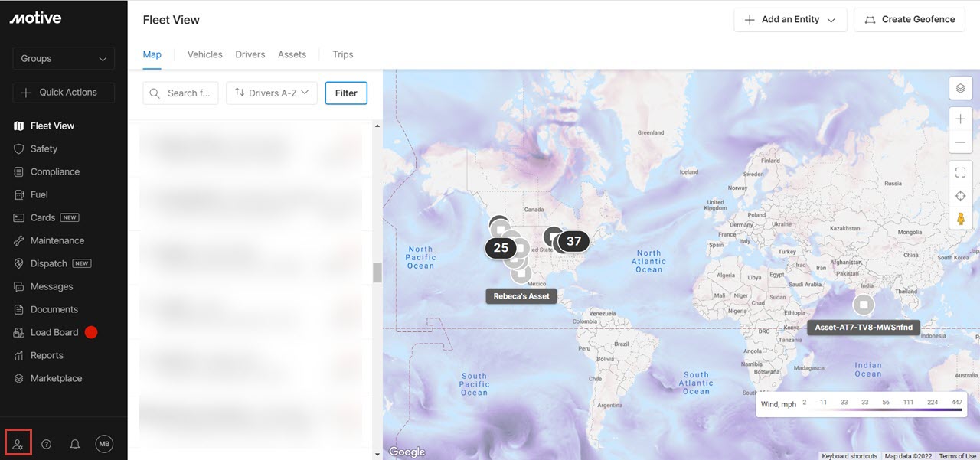
Task: Switch to the Trips tab
Action: coord(343,54)
